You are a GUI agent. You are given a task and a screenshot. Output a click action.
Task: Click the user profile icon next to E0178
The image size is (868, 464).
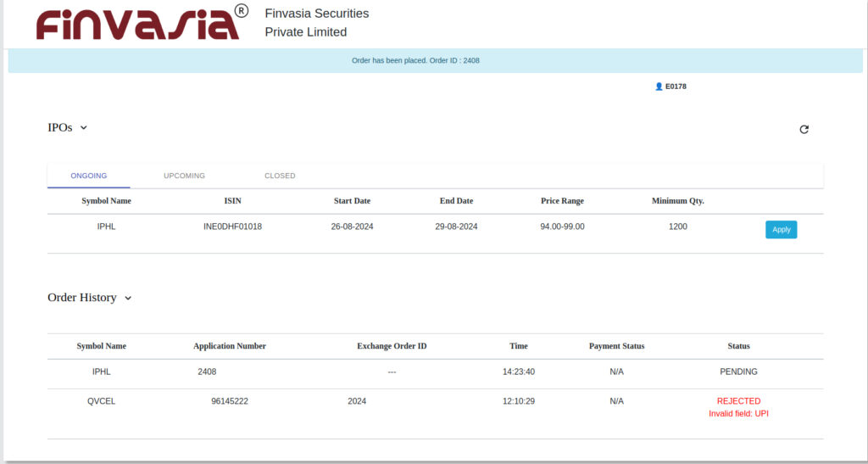pos(659,87)
